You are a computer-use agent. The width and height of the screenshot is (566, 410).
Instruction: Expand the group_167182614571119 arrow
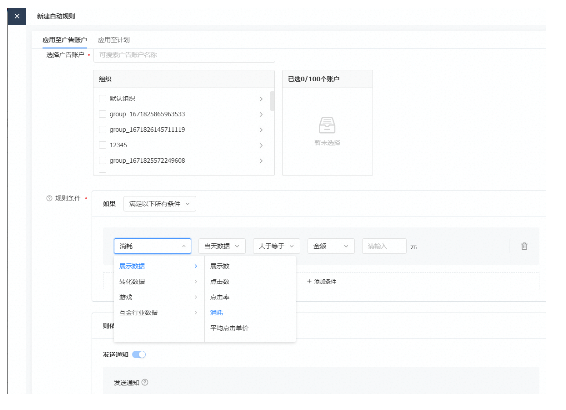(261, 130)
